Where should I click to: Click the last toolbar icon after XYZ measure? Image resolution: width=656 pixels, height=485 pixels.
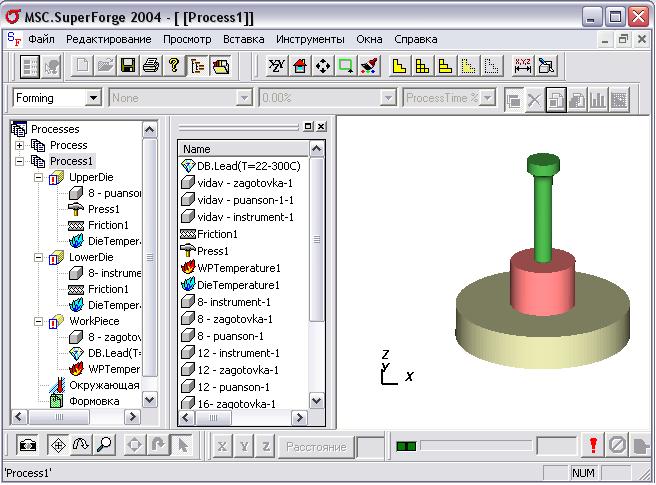546,66
